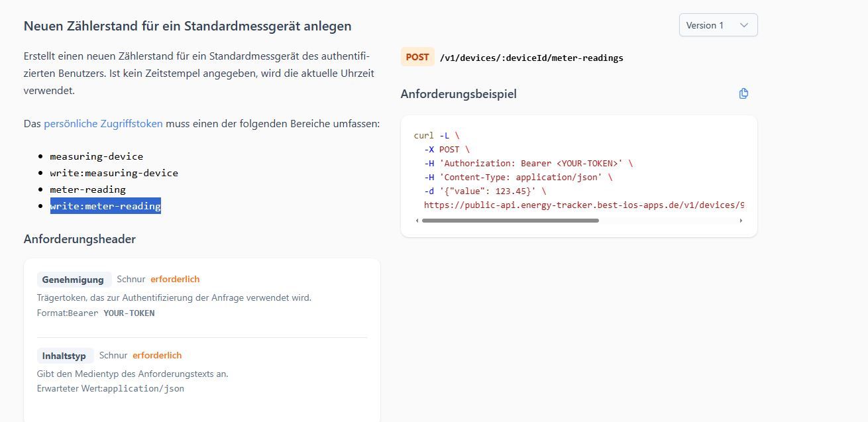
Task: Copy the Anforderungsbeispiel code snippet
Action: pos(743,93)
